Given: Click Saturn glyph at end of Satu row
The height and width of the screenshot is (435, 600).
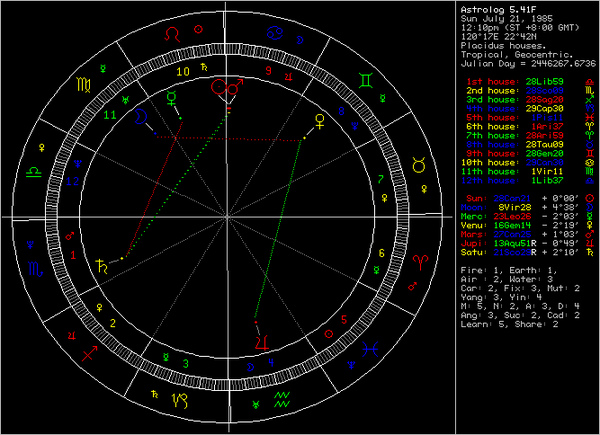Looking at the screenshot, I should (590, 252).
